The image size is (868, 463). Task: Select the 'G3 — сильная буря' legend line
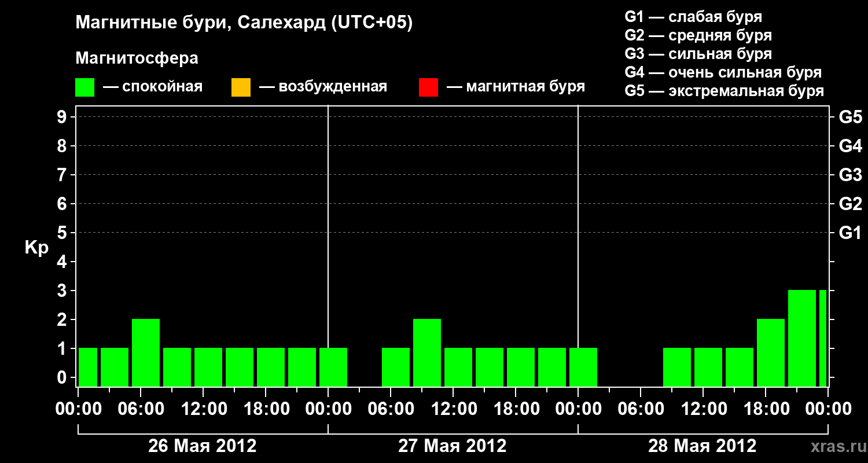coord(698,54)
